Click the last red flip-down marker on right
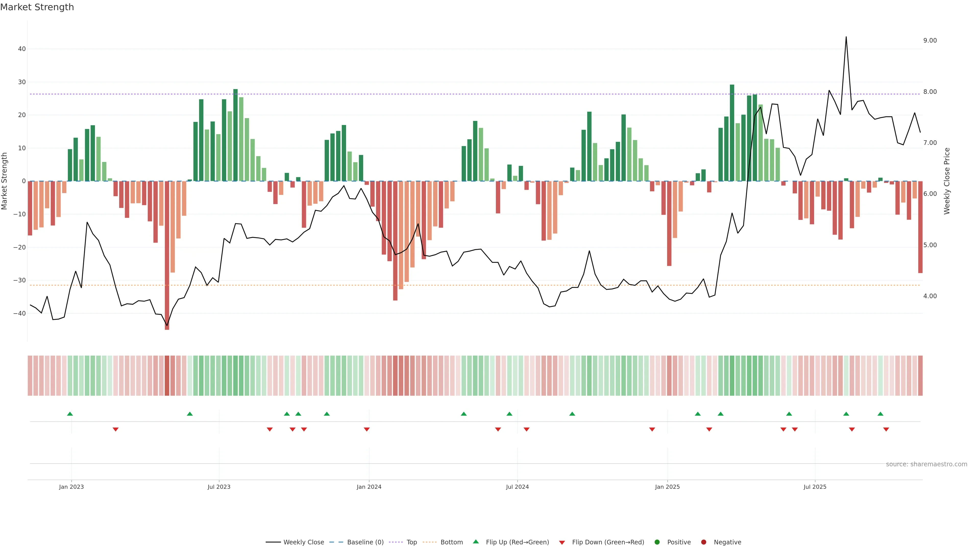Viewport: 980px width, 551px height. point(886,429)
